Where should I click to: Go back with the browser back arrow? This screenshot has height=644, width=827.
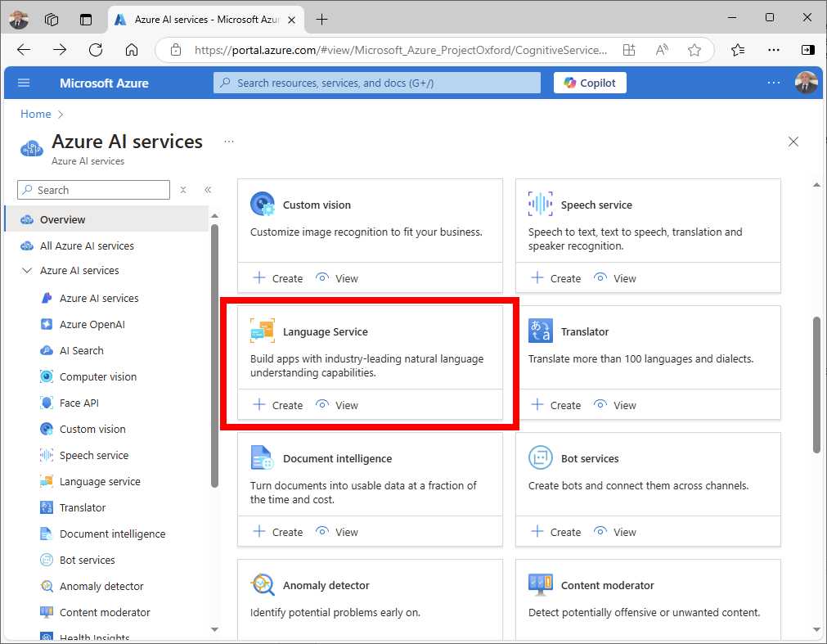[x=24, y=50]
